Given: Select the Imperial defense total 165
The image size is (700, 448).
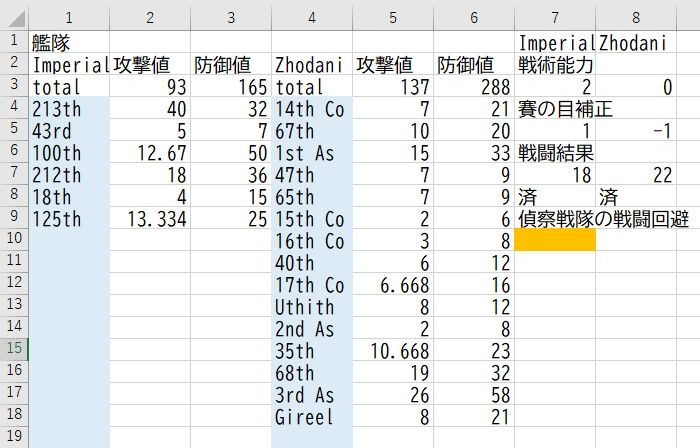Looking at the screenshot, I should coord(231,86).
